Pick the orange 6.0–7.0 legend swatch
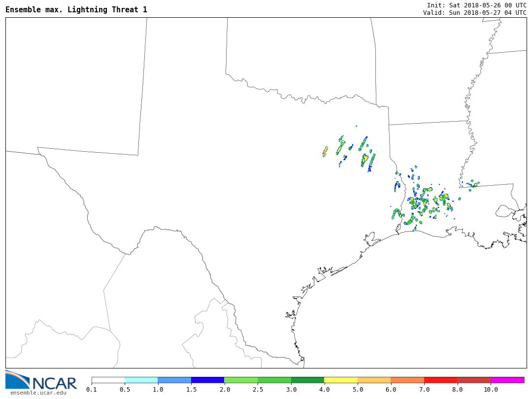Viewport: 532px width, 399px height. pos(407,380)
